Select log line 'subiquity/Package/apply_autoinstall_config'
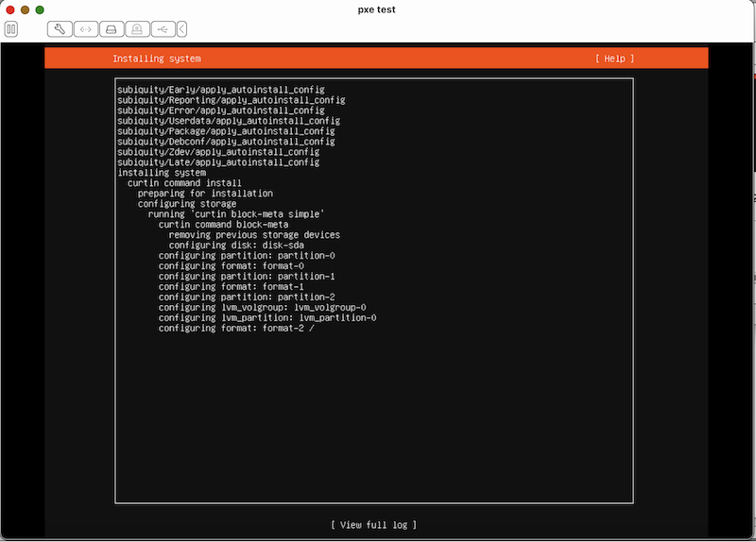 [226, 131]
